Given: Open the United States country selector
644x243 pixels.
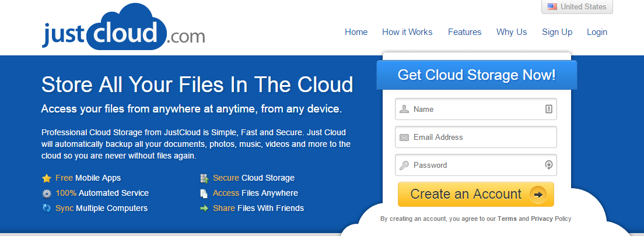Looking at the screenshot, I should (x=577, y=6).
